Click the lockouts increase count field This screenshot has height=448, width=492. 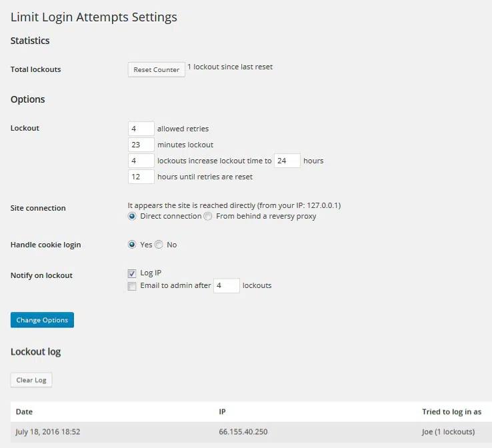(141, 161)
